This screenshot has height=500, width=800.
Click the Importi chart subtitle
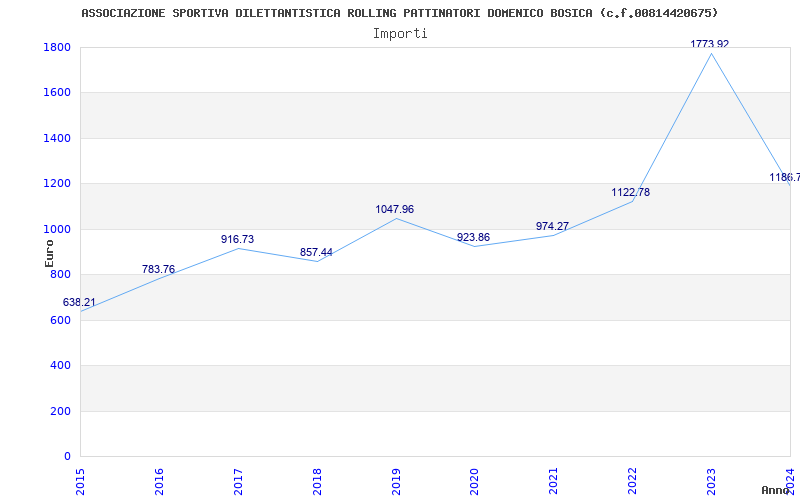point(400,34)
